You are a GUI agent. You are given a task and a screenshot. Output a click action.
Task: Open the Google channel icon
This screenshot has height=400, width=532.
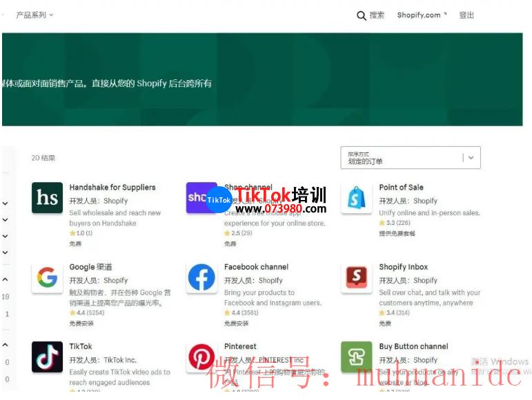(x=47, y=277)
